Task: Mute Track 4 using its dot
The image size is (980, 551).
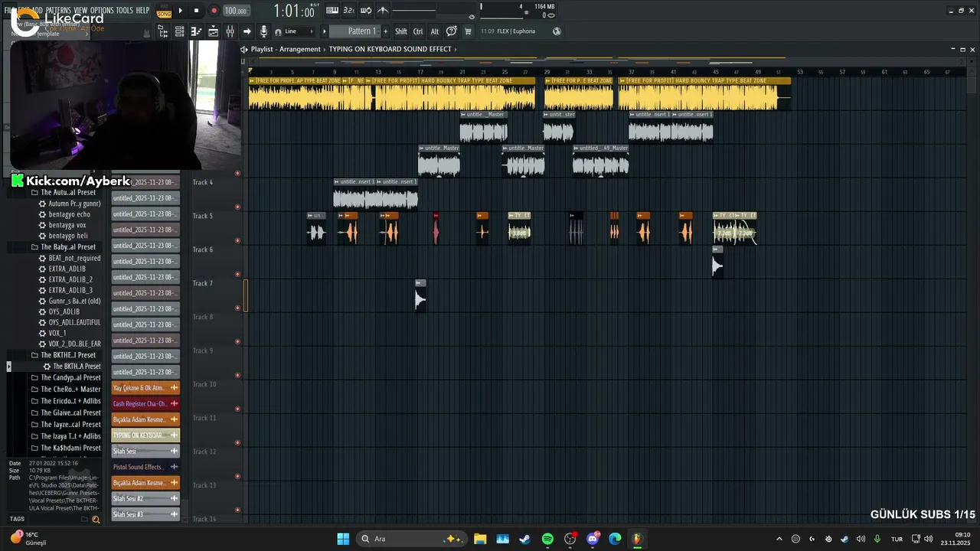Action: point(237,207)
